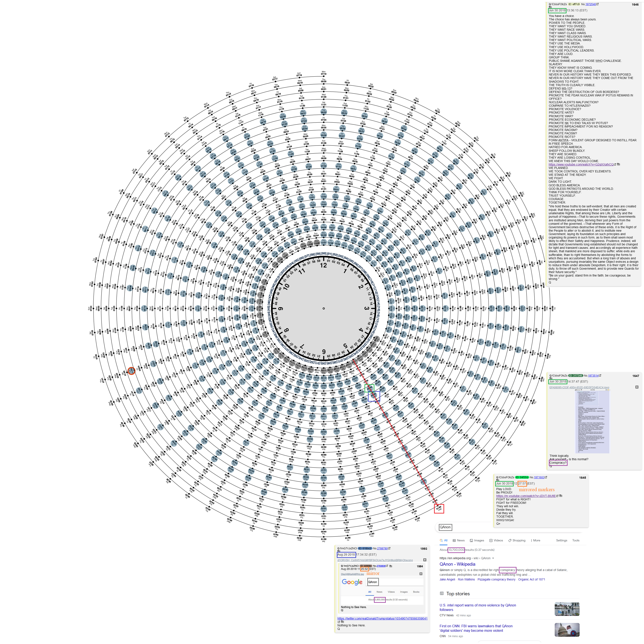Click brown ID: b0958c badge

366,566
